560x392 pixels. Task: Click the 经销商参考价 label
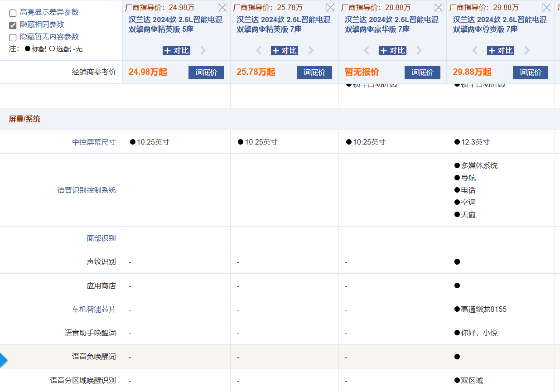(x=94, y=72)
